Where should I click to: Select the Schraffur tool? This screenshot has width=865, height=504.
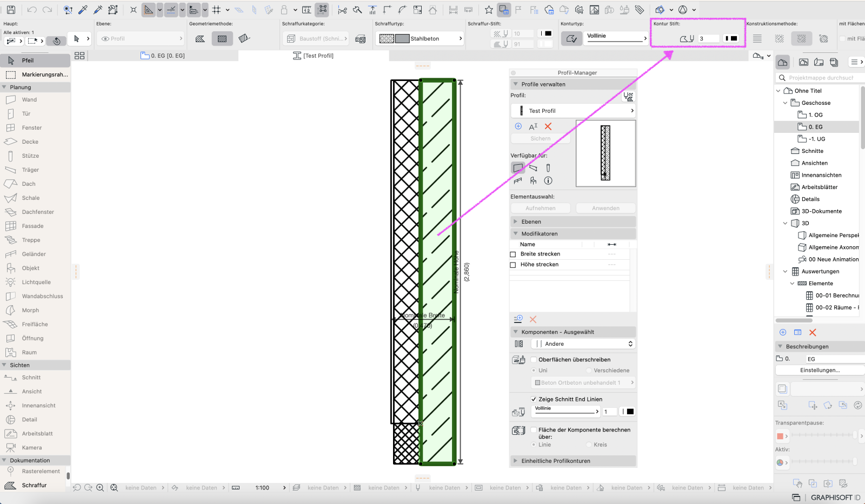click(x=35, y=486)
